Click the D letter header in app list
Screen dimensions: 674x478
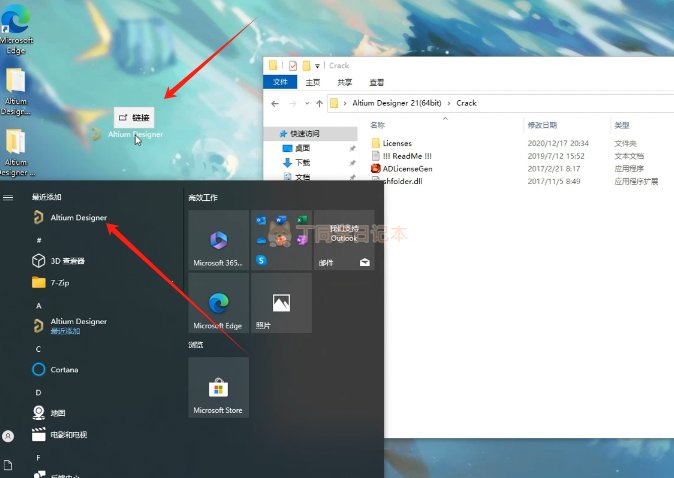tap(39, 392)
